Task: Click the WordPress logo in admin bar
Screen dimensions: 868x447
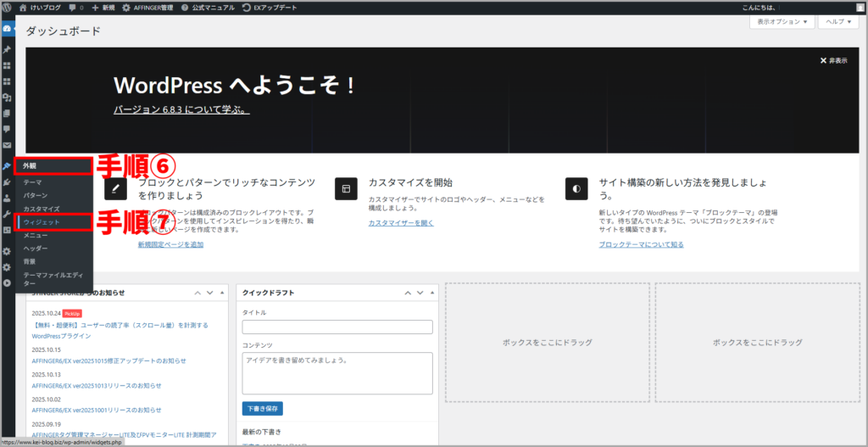Action: click(7, 7)
